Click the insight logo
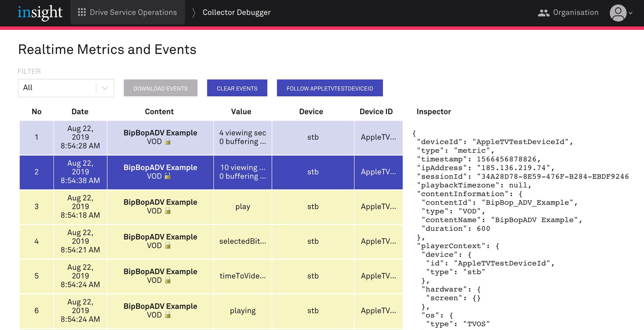This screenshot has width=644, height=330. (x=40, y=13)
